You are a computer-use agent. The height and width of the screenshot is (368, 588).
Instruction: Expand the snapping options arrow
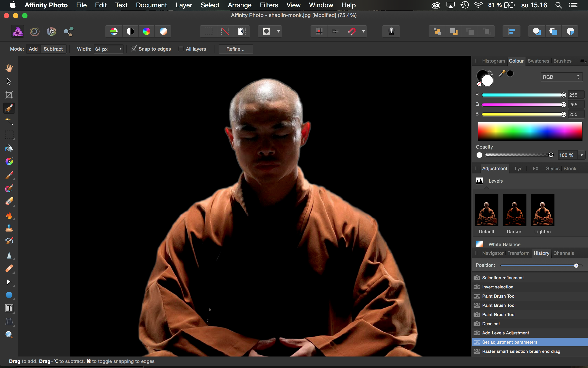tap(364, 31)
